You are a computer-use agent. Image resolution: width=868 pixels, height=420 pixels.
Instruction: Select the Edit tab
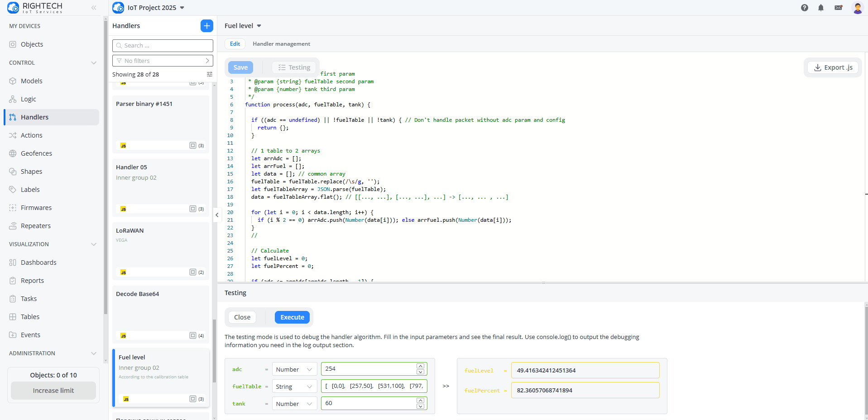[235, 44]
